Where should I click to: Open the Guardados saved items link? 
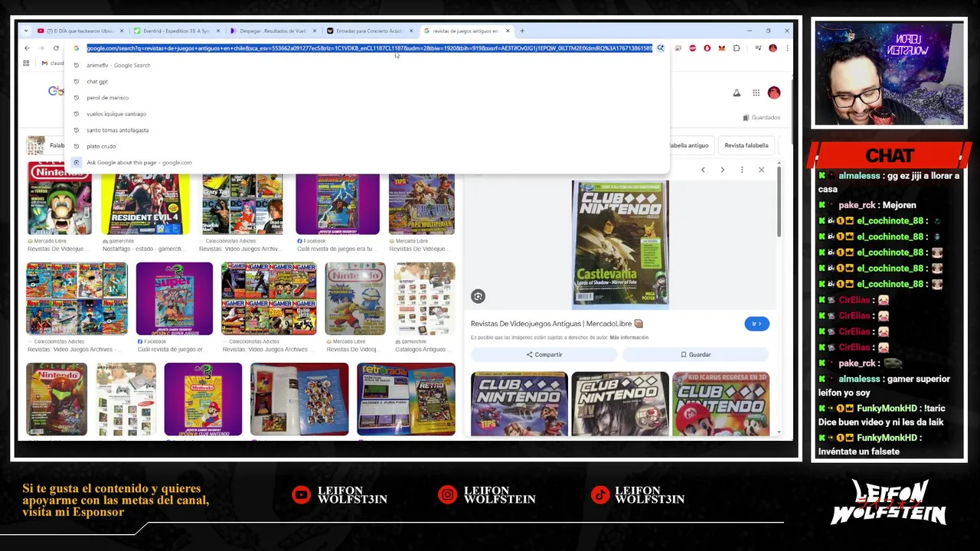762,118
